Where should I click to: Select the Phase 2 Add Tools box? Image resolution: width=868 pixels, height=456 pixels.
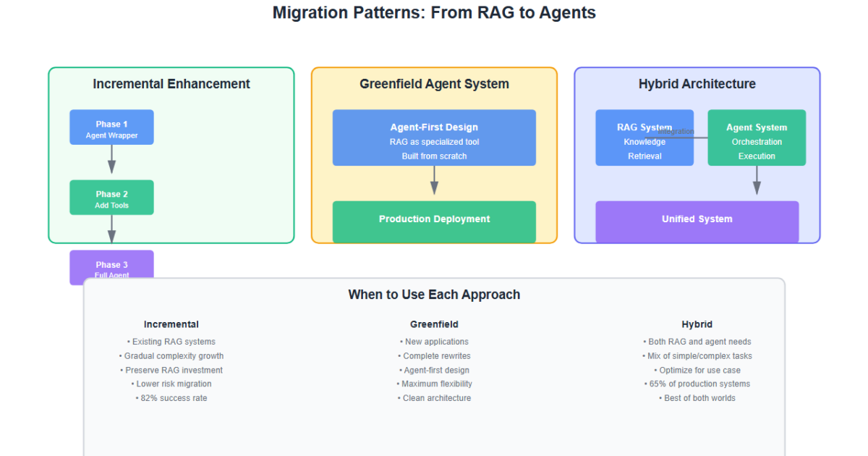tap(111, 198)
